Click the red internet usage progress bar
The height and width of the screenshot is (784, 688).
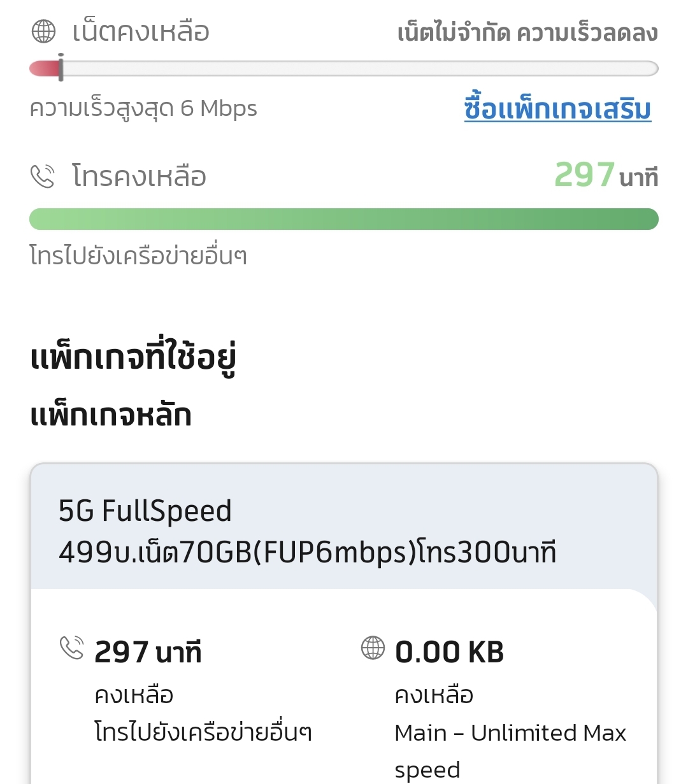click(344, 68)
